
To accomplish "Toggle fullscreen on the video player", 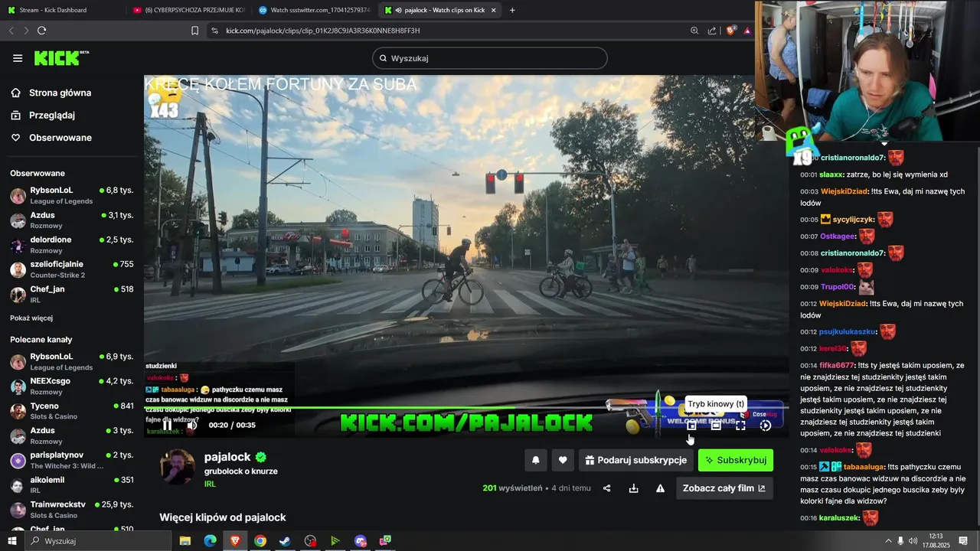I will (x=740, y=425).
